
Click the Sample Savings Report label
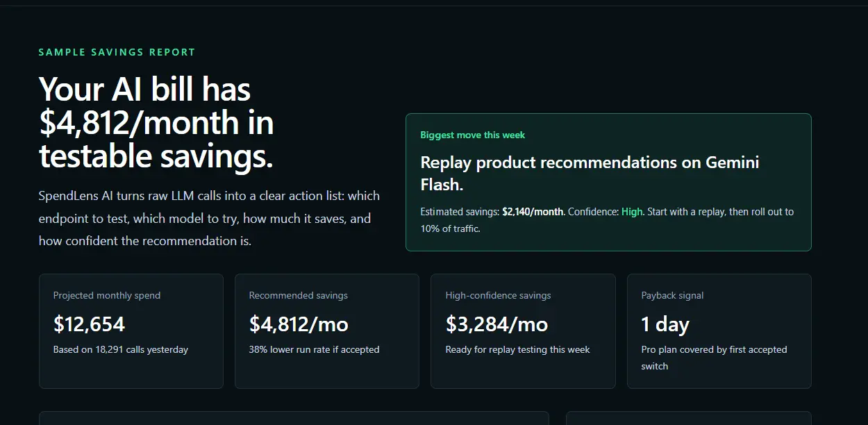coord(117,52)
